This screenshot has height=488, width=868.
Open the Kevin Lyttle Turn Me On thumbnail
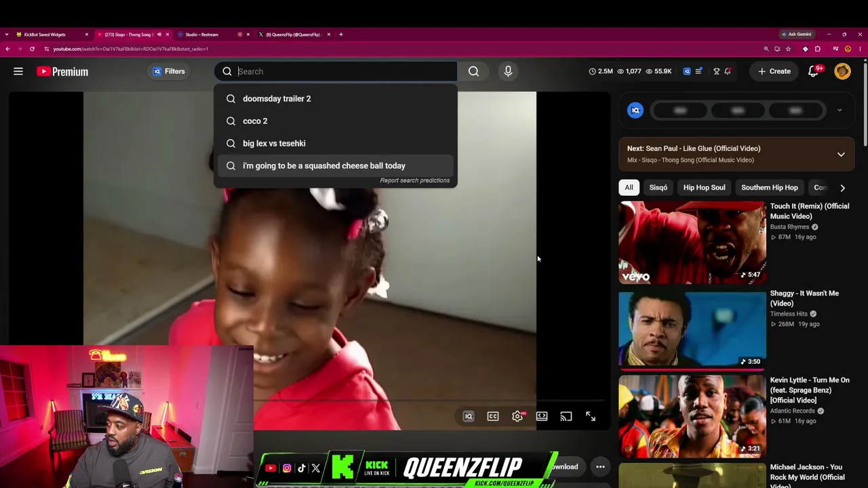[692, 415]
